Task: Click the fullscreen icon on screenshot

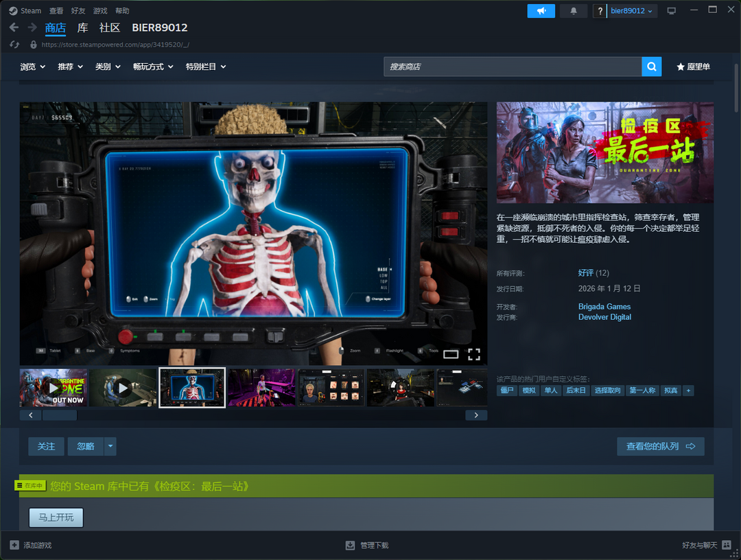Action: click(473, 354)
